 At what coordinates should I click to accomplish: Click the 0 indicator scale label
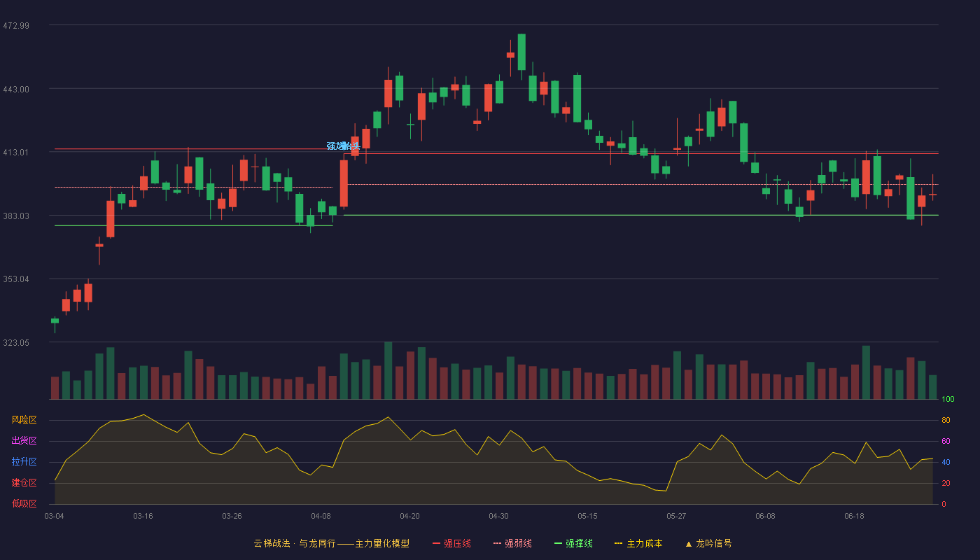[944, 504]
